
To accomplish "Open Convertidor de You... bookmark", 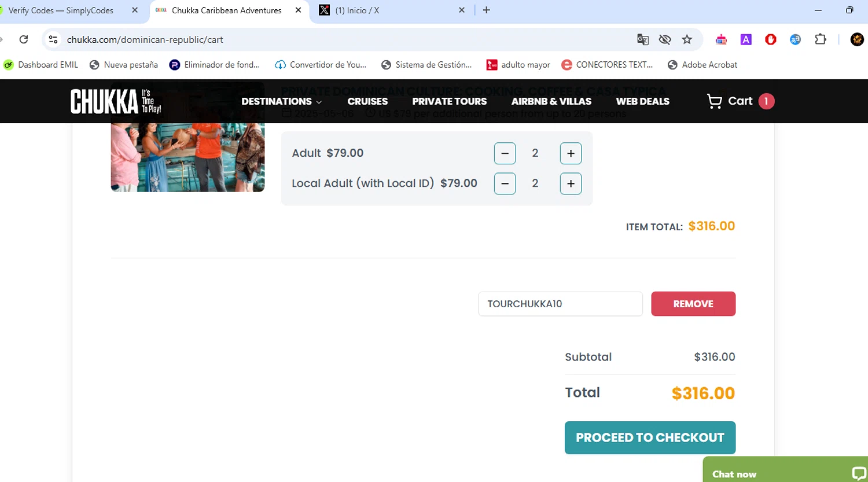I will pos(321,65).
